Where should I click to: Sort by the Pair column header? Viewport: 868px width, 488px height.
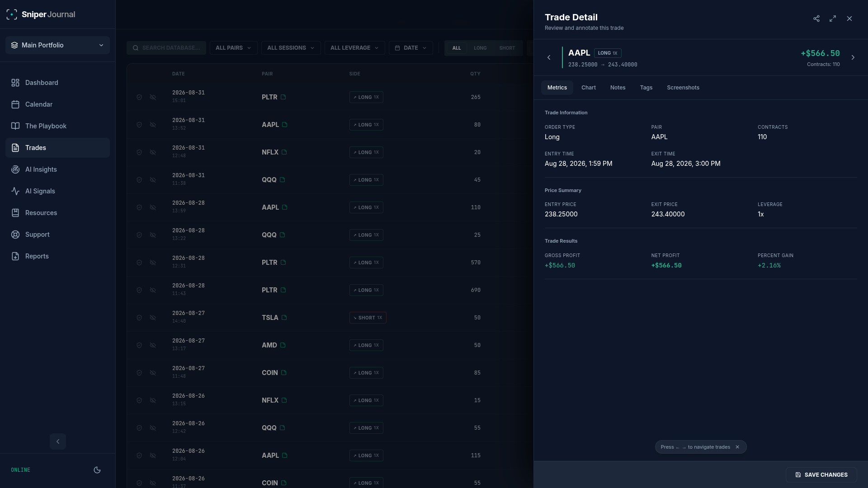(x=267, y=74)
